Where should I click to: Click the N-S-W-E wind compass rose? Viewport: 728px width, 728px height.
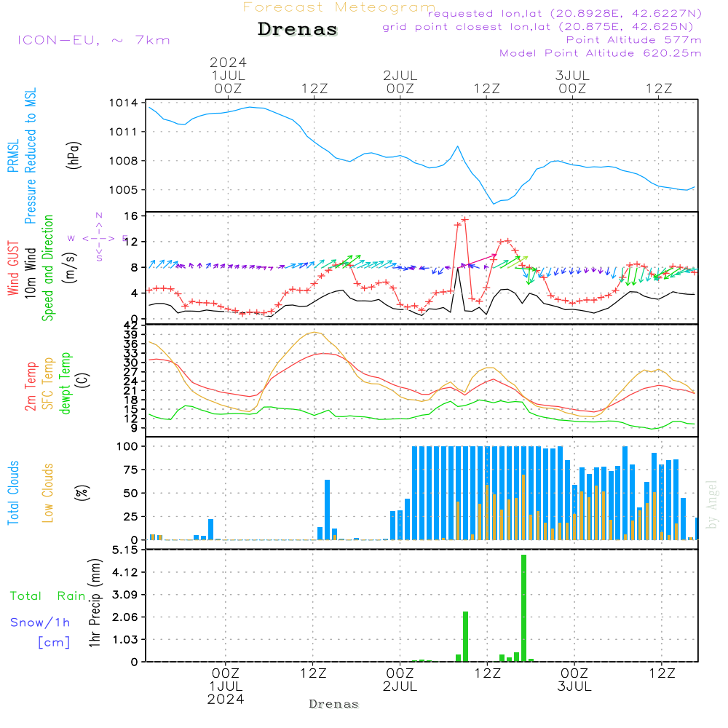coord(98,238)
